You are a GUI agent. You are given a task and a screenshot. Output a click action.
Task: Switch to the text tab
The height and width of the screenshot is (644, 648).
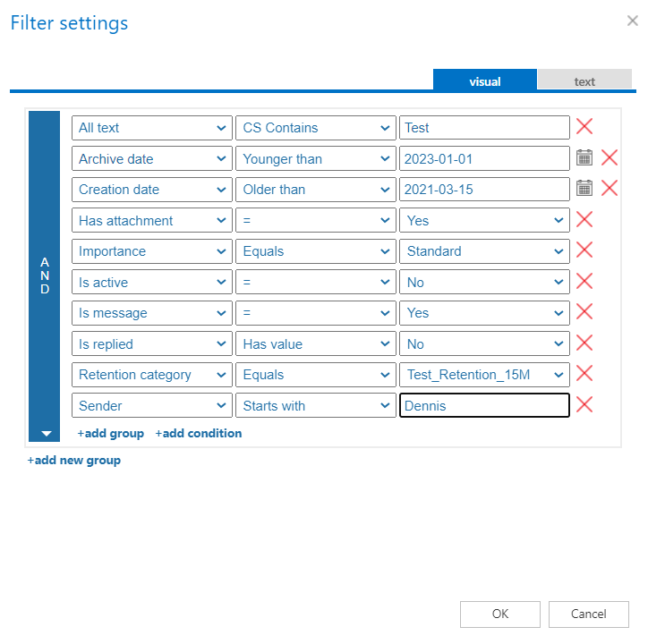pos(584,81)
